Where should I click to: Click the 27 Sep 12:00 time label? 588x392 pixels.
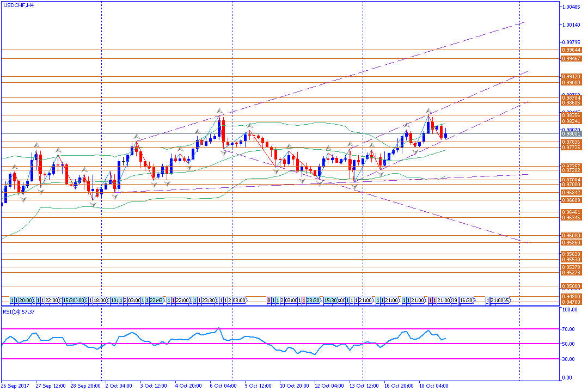pos(51,385)
